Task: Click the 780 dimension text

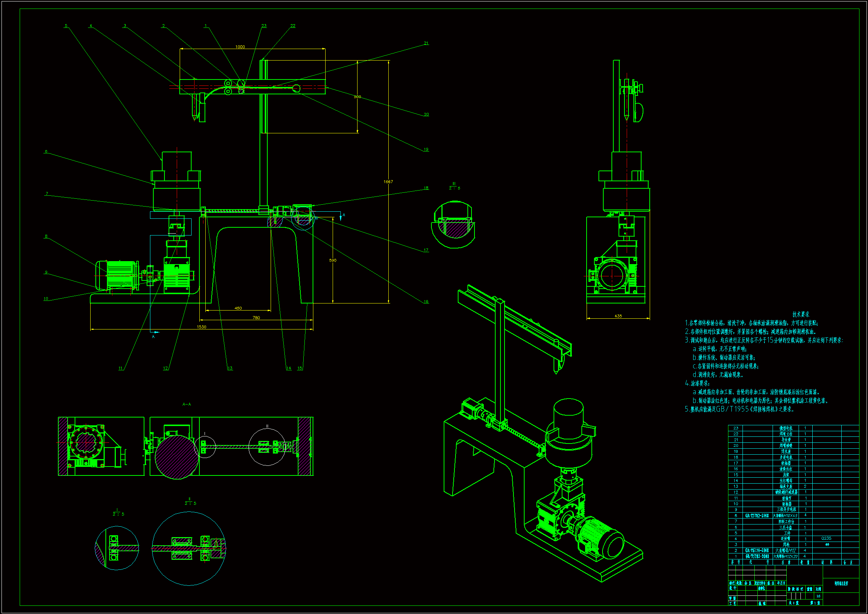Action: [256, 318]
